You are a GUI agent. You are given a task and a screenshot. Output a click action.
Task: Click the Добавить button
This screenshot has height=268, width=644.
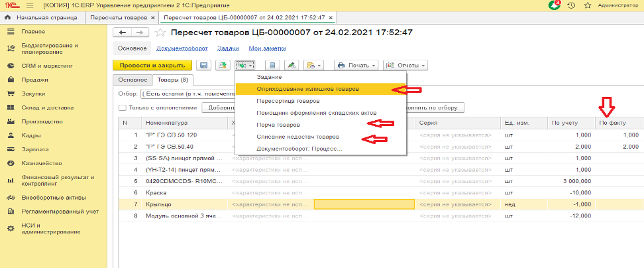[220, 107]
